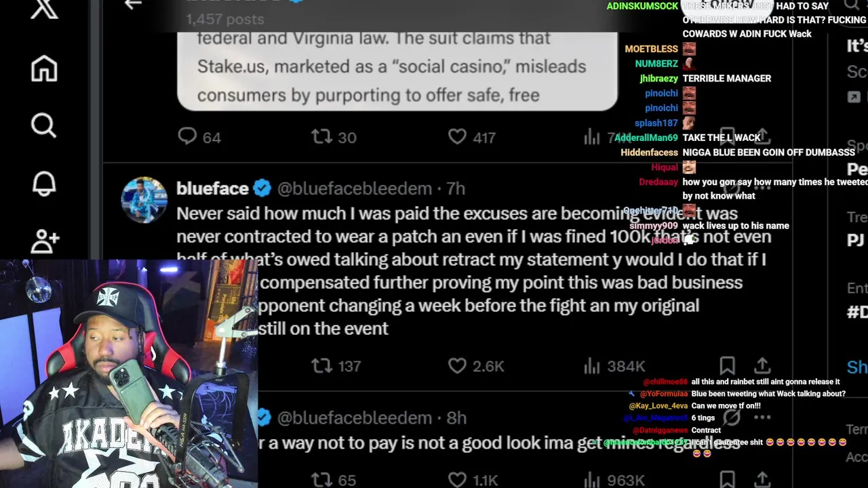The height and width of the screenshot is (488, 868).
Task: Share the post with 384K views
Action: point(762,366)
